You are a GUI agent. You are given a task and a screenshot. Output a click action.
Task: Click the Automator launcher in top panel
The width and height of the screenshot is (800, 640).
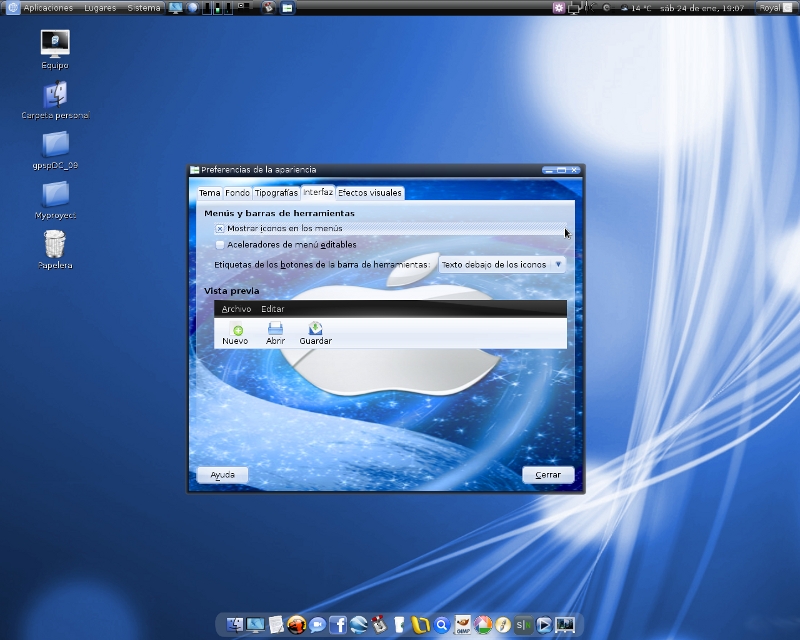point(268,8)
